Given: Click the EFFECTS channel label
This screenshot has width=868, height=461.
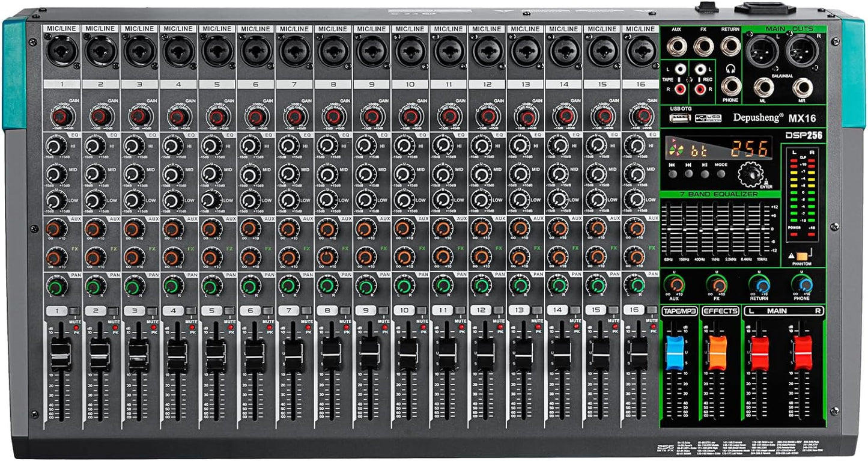Looking at the screenshot, I should 720,310.
